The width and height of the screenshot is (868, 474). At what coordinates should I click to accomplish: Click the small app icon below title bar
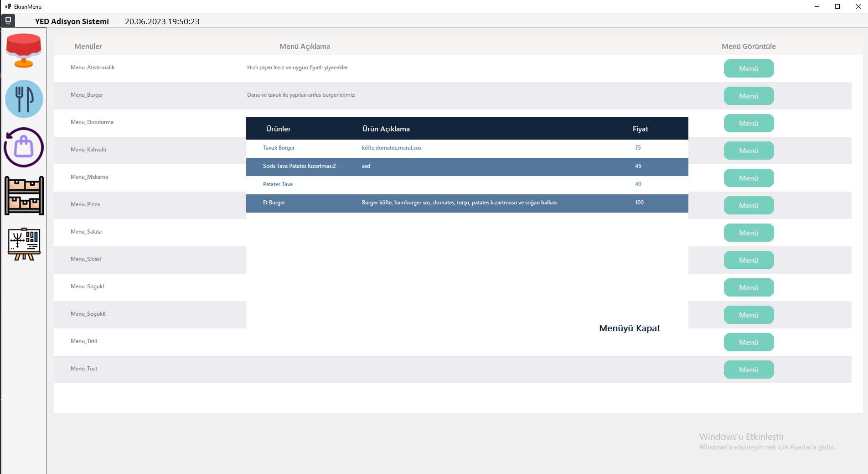[x=8, y=21]
